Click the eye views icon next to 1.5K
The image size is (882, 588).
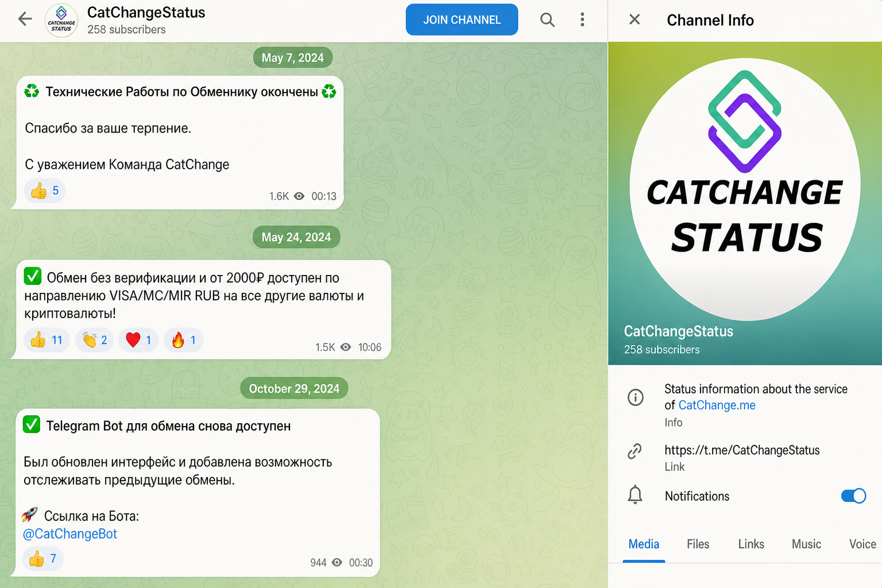pyautogui.click(x=346, y=347)
